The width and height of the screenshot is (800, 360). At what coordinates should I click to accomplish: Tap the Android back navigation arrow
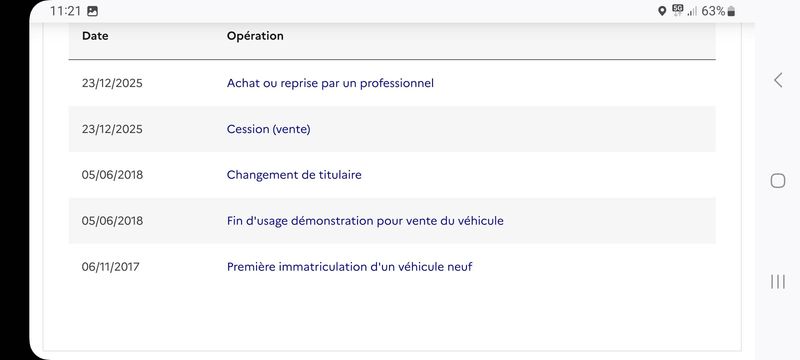coord(778,80)
